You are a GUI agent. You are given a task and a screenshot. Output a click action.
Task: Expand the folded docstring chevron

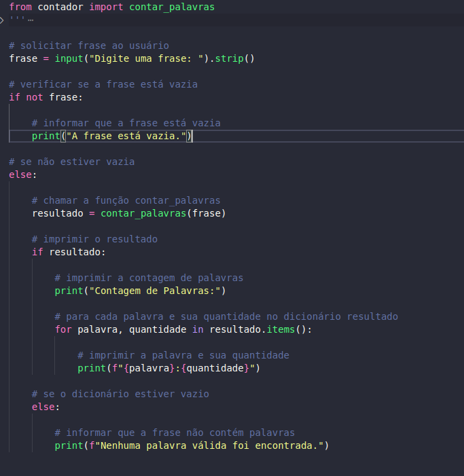coord(1,20)
